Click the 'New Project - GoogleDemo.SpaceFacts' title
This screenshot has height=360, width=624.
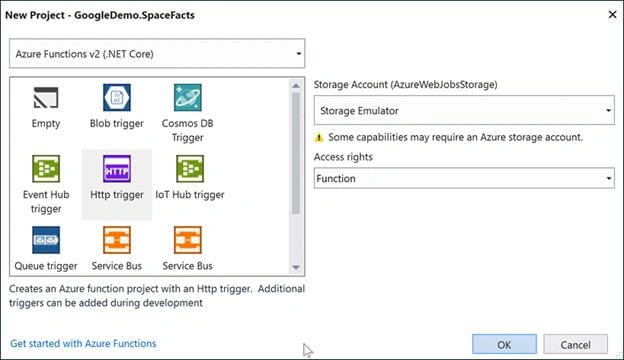(x=100, y=15)
